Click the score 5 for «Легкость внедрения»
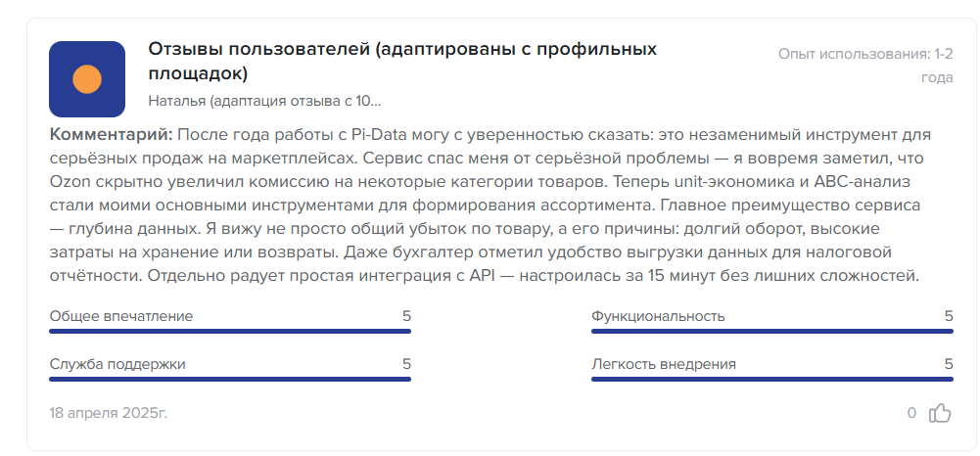Screen dimensions: 980x456 point(949,364)
